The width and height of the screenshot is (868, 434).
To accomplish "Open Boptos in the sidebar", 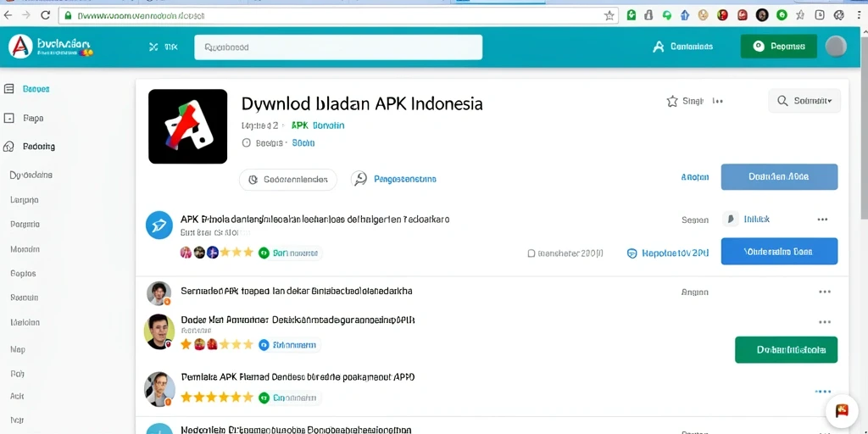I will pyautogui.click(x=23, y=274).
